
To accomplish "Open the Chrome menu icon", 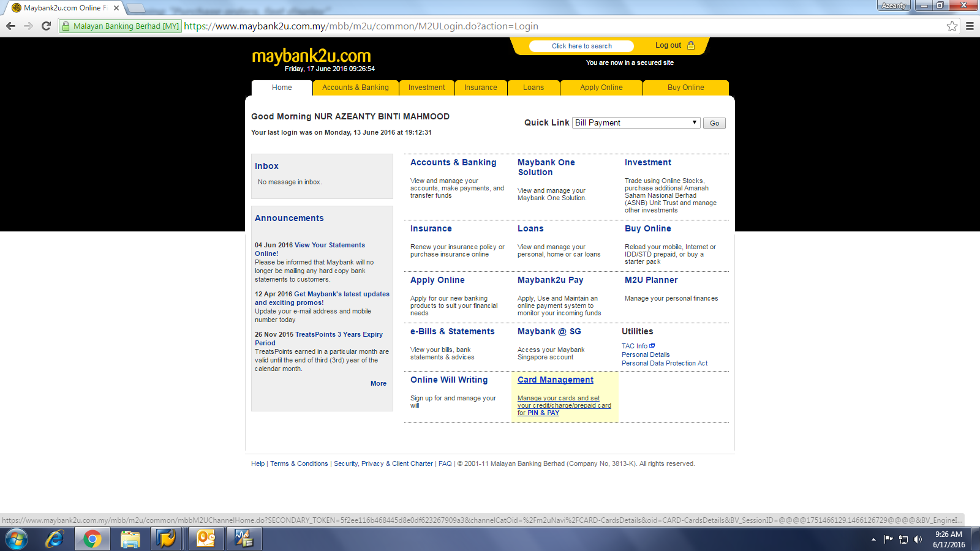I will pos(970,26).
